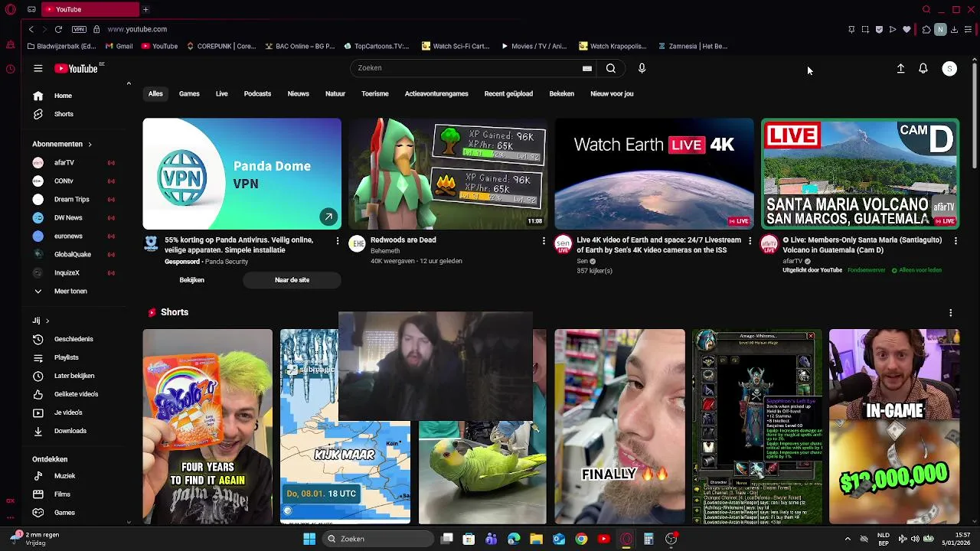Open the IN-GAME $12,000,000 Short

click(x=894, y=426)
